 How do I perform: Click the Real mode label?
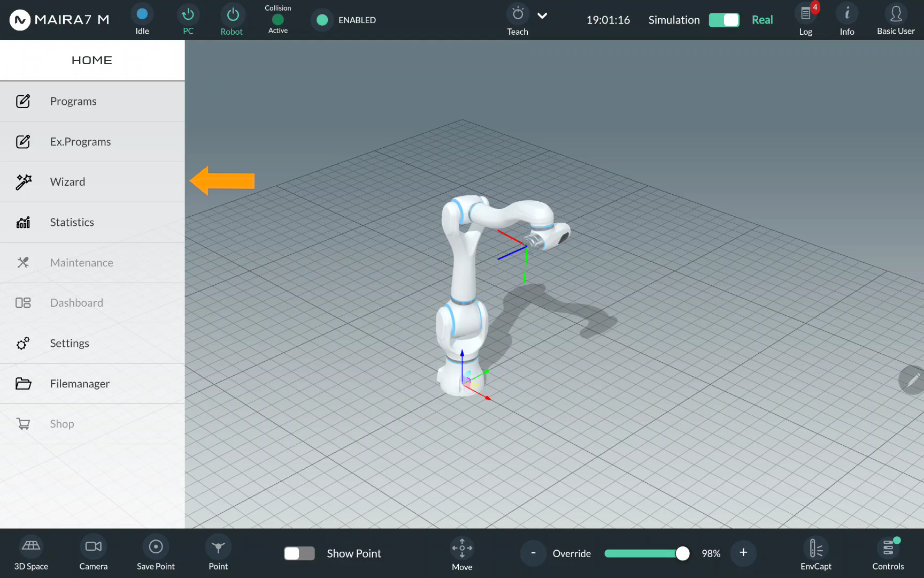(763, 20)
